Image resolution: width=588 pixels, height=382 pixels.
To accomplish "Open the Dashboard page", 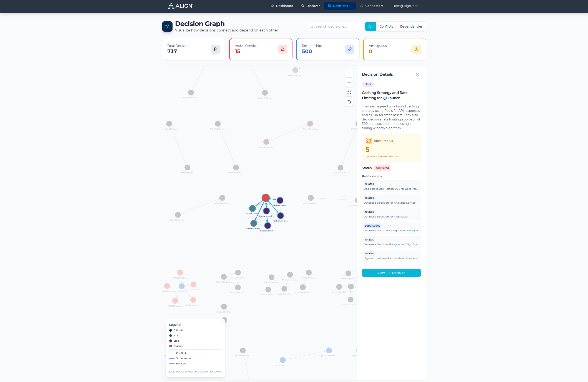I will [282, 6].
